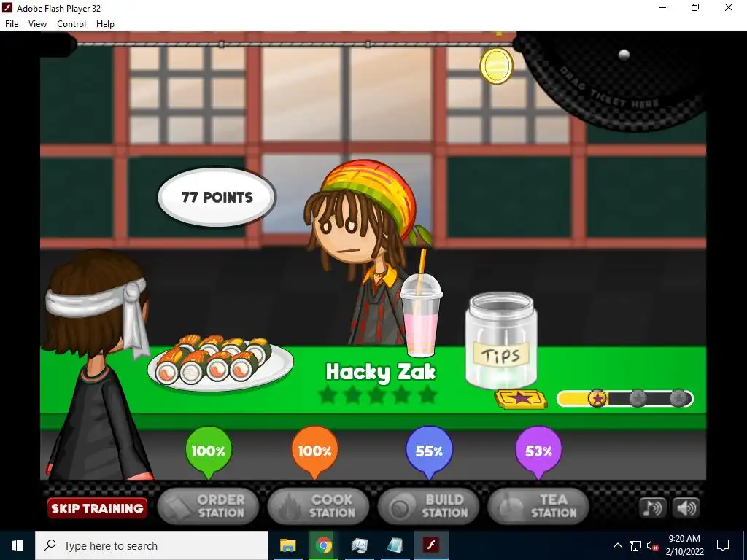Open the Tea Station
The image size is (747, 560).
tap(538, 506)
